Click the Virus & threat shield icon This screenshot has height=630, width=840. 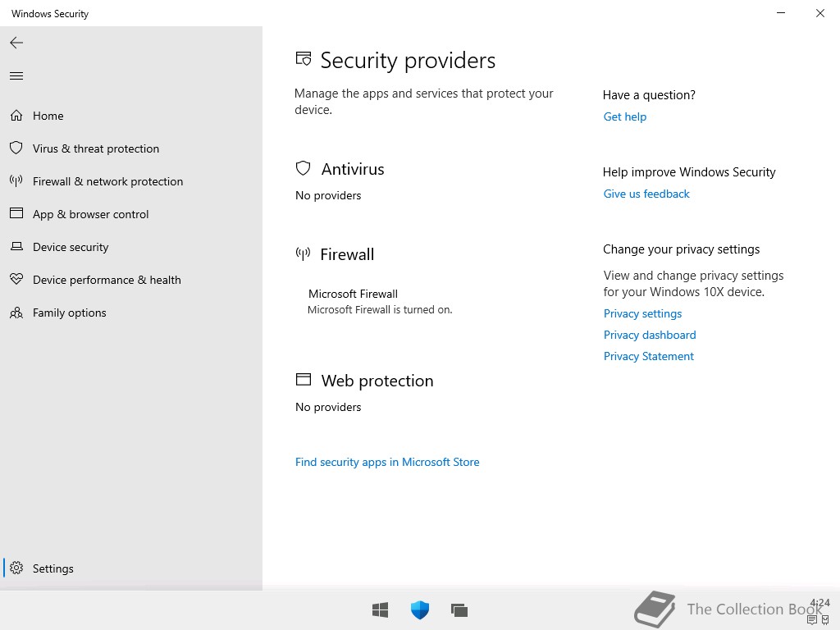coord(16,148)
